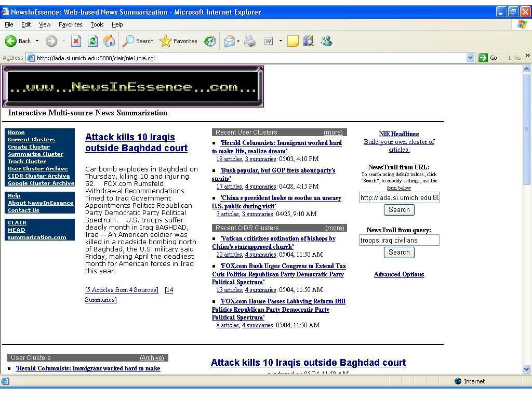Open the NIE Headlines link
The height and width of the screenshot is (399, 532).
pyautogui.click(x=399, y=134)
